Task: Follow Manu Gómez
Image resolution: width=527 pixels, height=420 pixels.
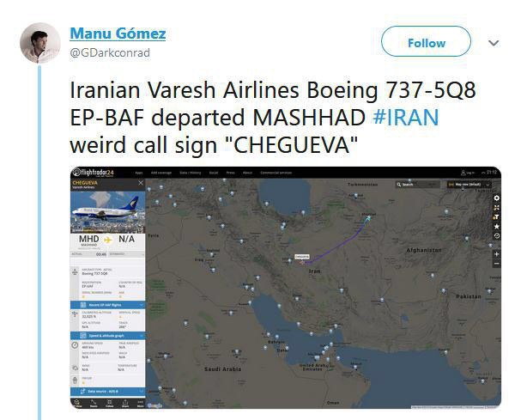Action: pyautogui.click(x=426, y=42)
